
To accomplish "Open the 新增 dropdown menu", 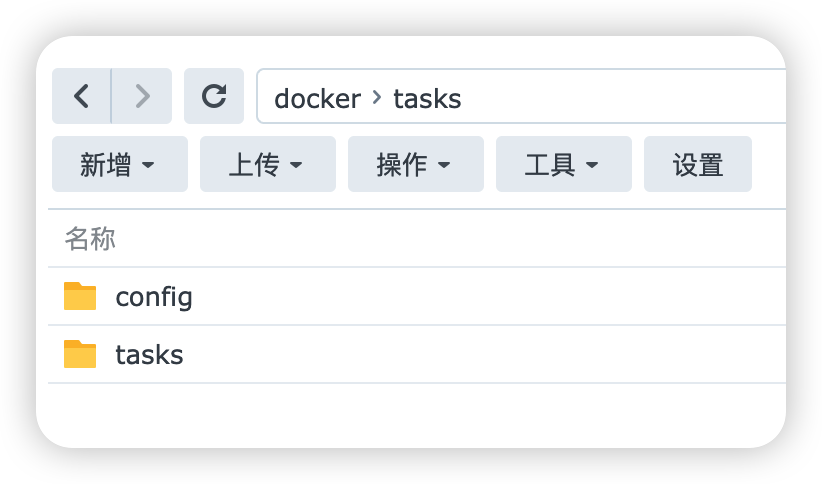I will [x=119, y=164].
